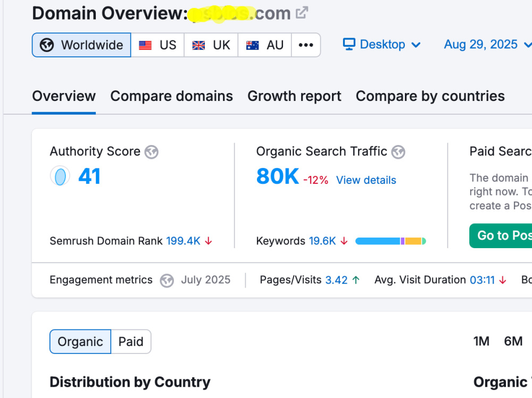Viewport: 532px width, 398px height.
Task: Click the Domain Overview title
Action: pyautogui.click(x=110, y=13)
